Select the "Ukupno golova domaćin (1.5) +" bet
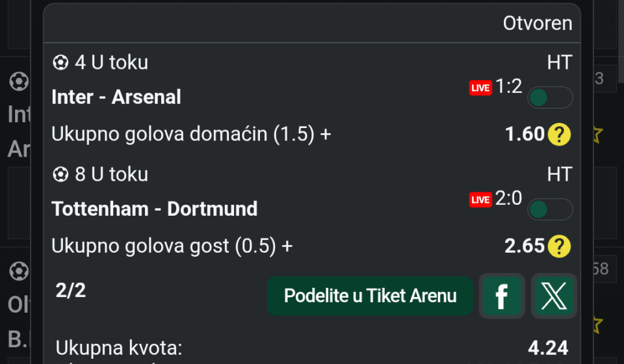 pos(191,135)
